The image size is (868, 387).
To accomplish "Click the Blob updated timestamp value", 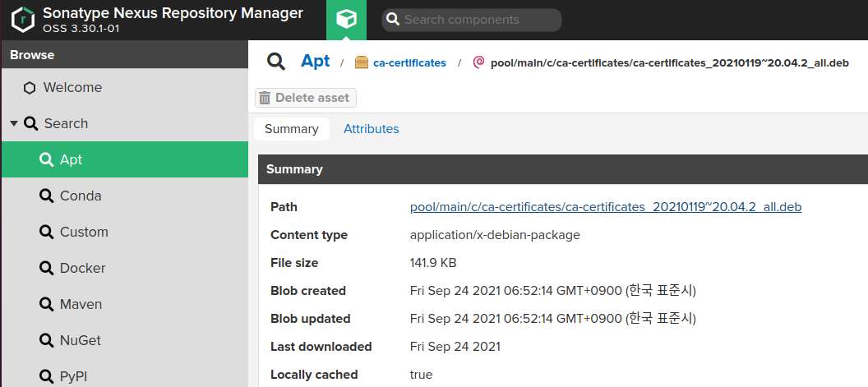I will pyautogui.click(x=553, y=320).
